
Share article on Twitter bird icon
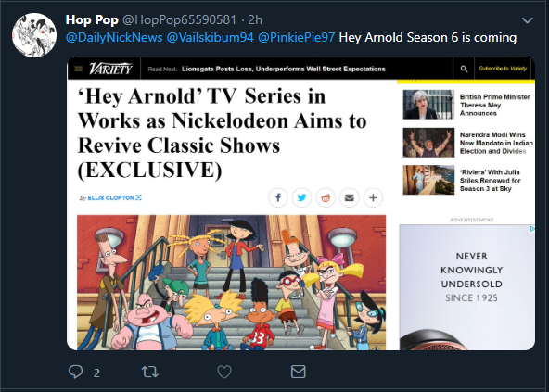(301, 197)
